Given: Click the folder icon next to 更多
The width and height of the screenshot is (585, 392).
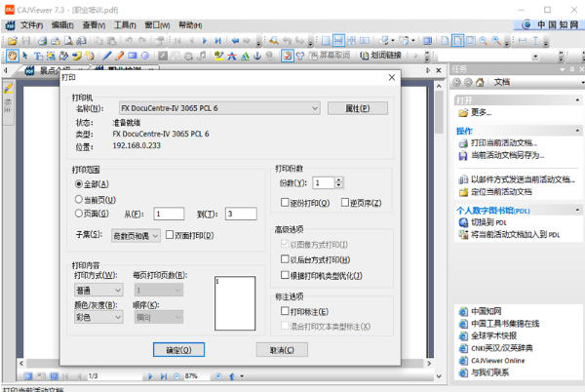Looking at the screenshot, I should pos(462,112).
